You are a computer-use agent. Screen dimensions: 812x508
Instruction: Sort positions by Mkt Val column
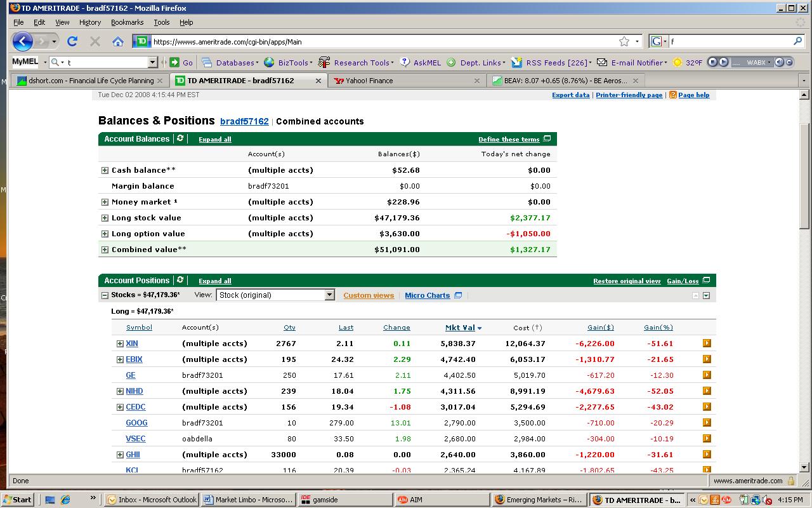pos(460,328)
